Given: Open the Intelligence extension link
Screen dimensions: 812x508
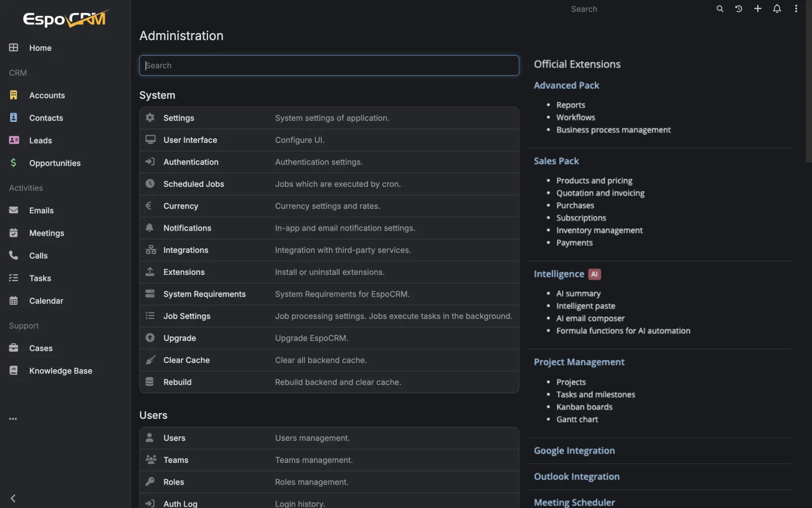Looking at the screenshot, I should click(x=559, y=274).
